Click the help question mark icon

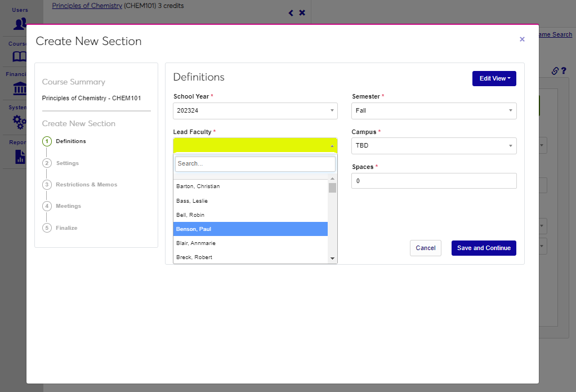(x=563, y=71)
